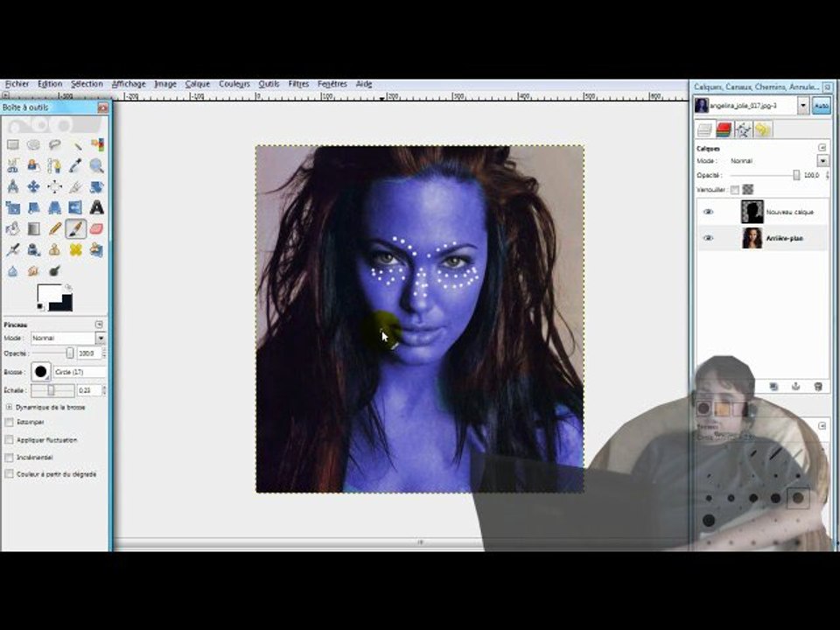This screenshot has width=840, height=630.
Task: Click the Auto button
Action: coord(822,106)
